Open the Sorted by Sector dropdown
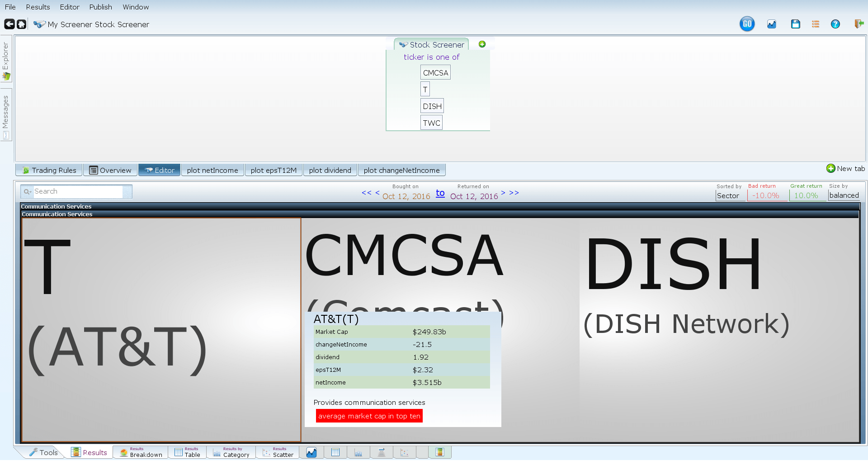The height and width of the screenshot is (470, 868). point(730,195)
